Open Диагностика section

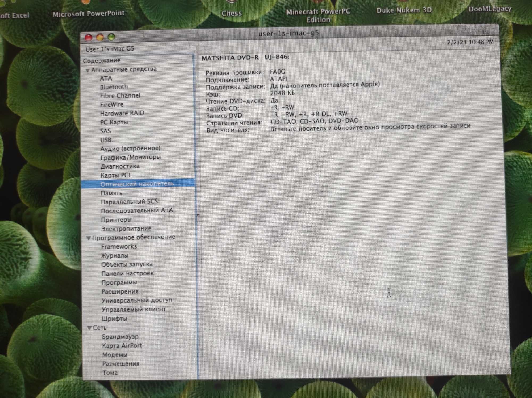(120, 166)
